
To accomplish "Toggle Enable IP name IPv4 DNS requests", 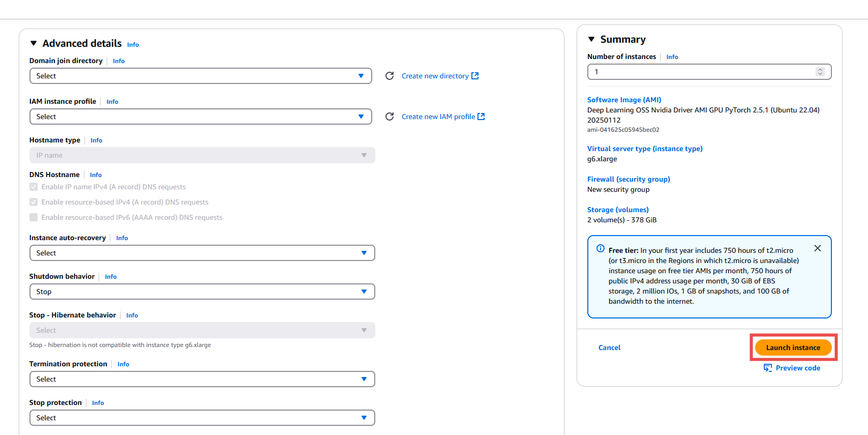I will (34, 187).
